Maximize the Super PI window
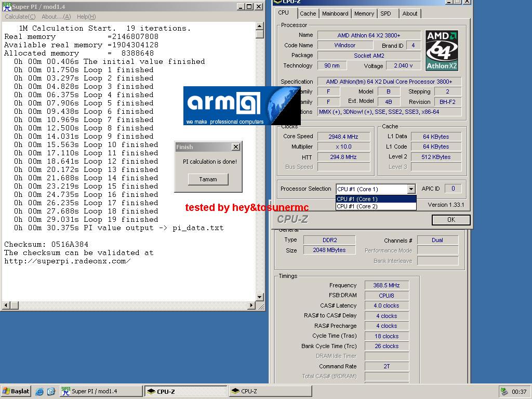 (249, 6)
